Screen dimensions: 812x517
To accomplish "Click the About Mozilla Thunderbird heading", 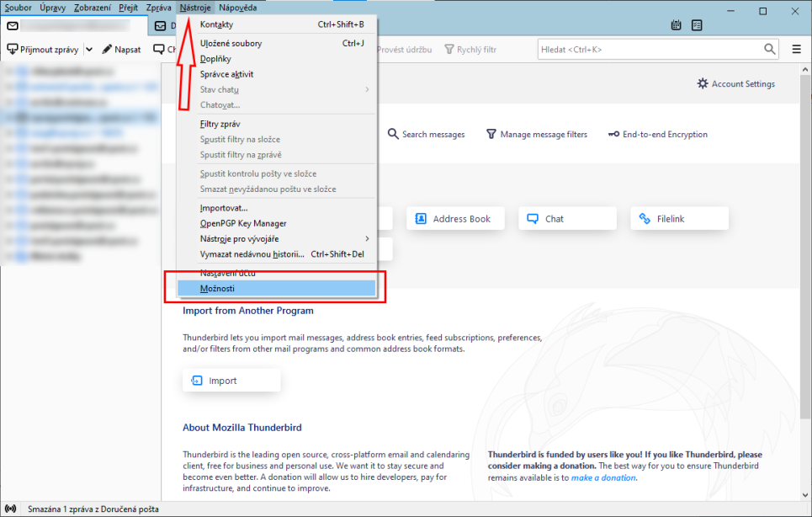I will click(242, 428).
